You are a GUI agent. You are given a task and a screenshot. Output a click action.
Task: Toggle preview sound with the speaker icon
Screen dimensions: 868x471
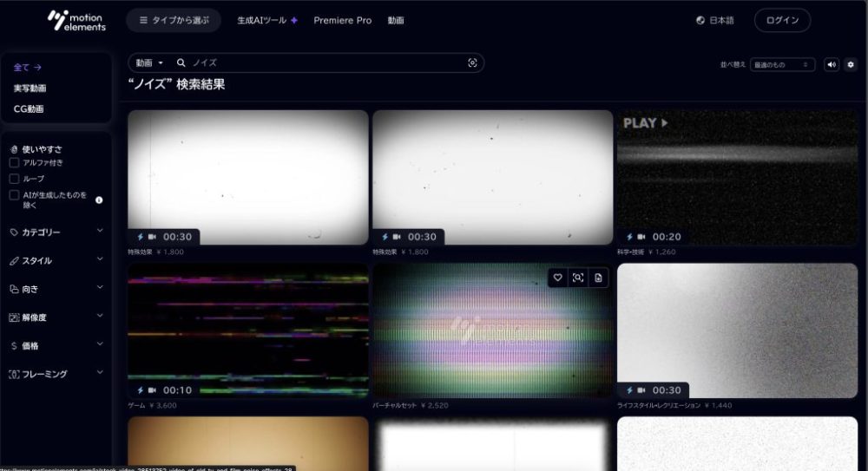pos(832,64)
